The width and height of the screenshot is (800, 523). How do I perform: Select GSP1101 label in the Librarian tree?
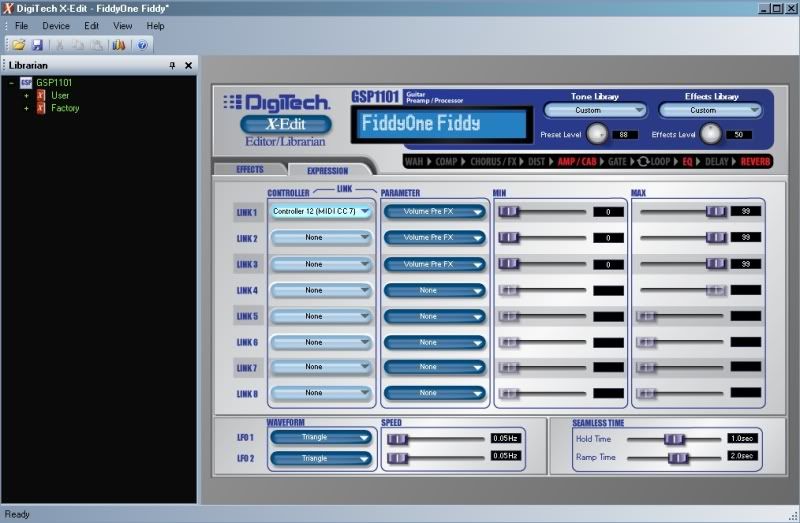(54, 83)
